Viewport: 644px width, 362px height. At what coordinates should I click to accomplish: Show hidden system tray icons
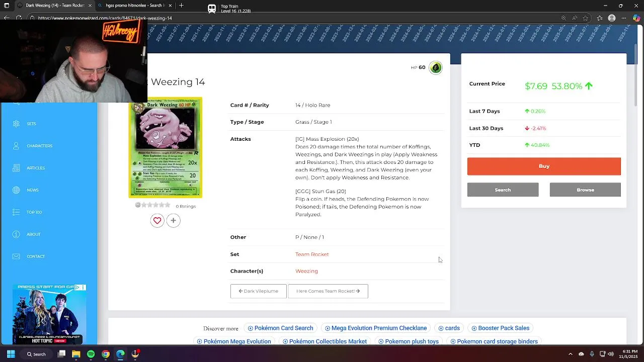[x=570, y=354]
